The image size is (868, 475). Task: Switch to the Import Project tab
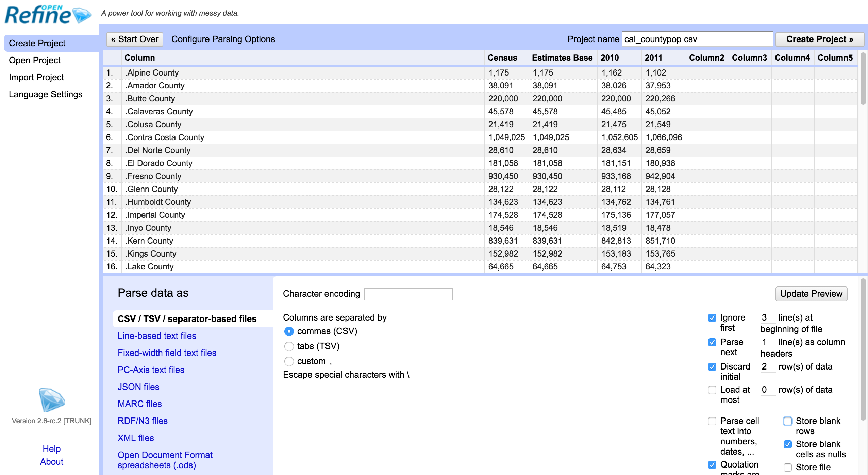[36, 77]
